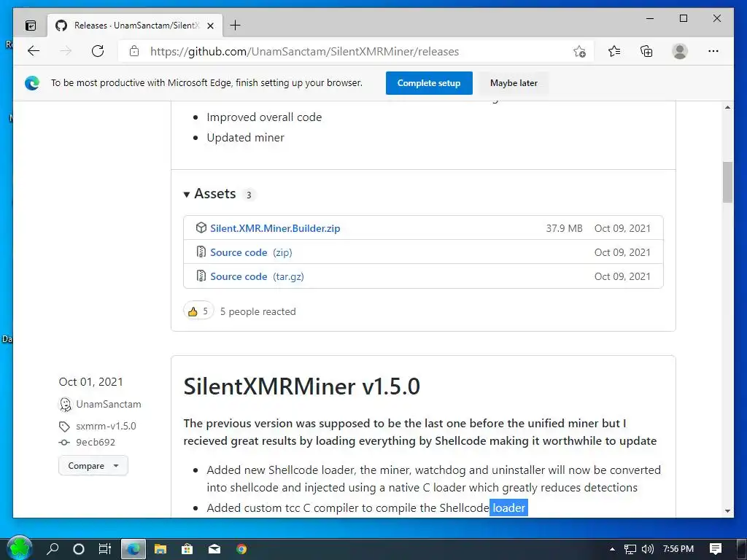747x560 pixels.
Task: Open commit 9ecb692
Action: pyautogui.click(x=96, y=443)
